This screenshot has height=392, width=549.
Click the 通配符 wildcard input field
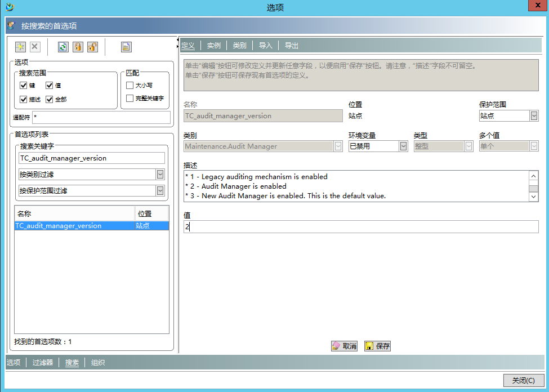[x=101, y=117]
